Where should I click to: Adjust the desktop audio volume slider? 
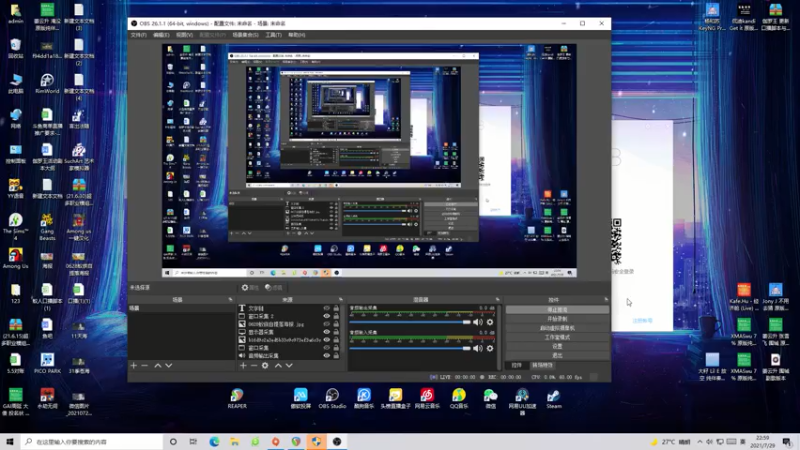[467, 322]
